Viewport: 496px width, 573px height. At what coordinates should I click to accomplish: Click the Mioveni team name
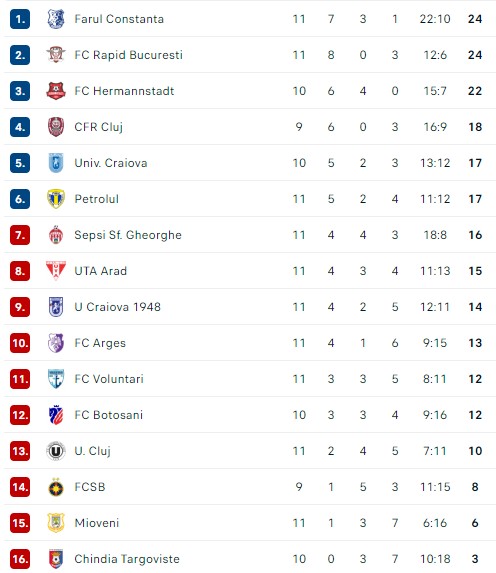point(97,523)
